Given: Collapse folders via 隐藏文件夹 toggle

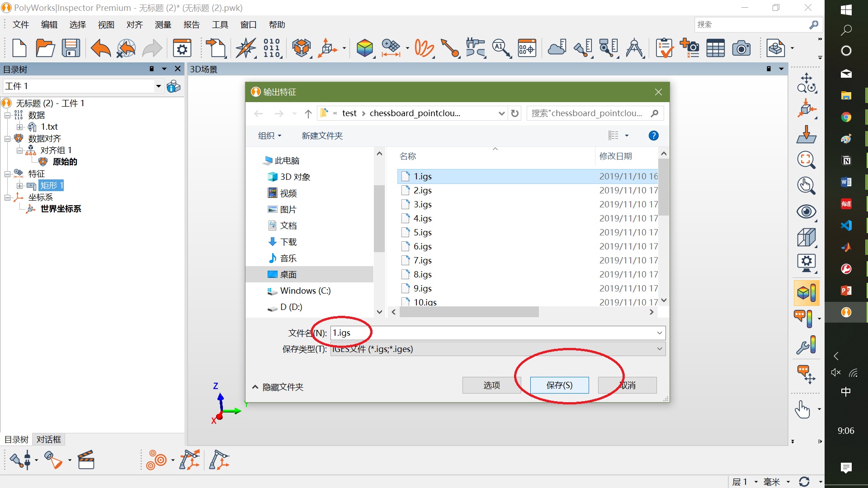Looking at the screenshot, I should (278, 387).
